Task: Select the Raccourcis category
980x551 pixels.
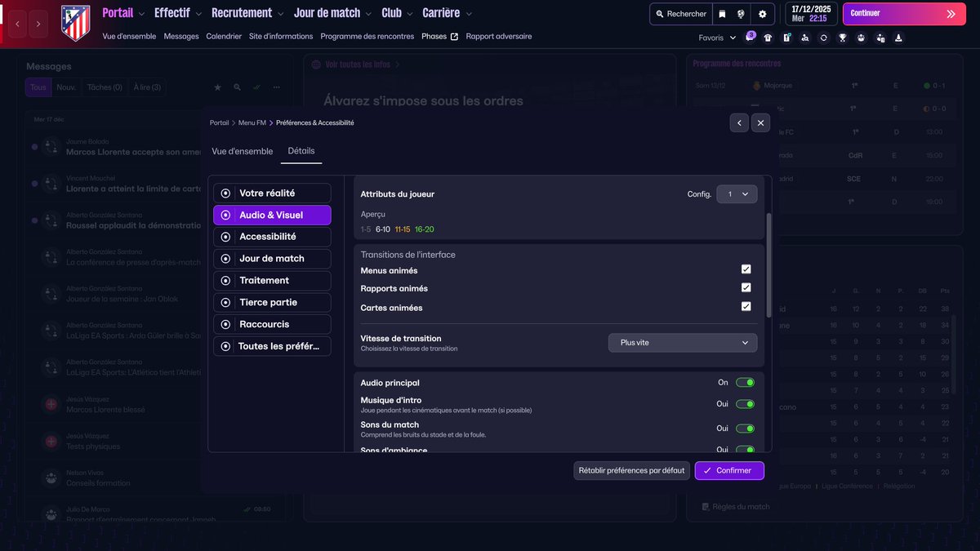Action: [x=272, y=324]
